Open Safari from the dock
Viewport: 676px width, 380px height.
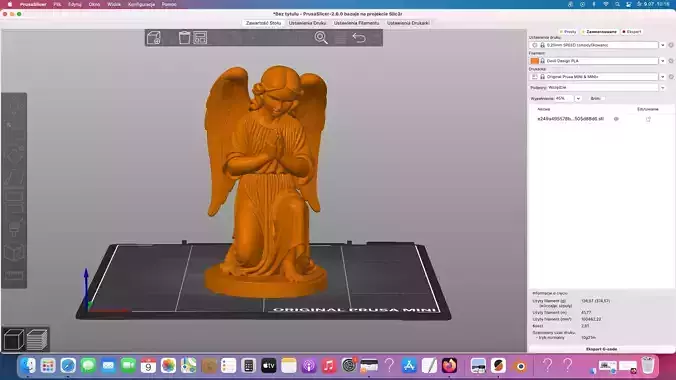[x=68, y=366]
